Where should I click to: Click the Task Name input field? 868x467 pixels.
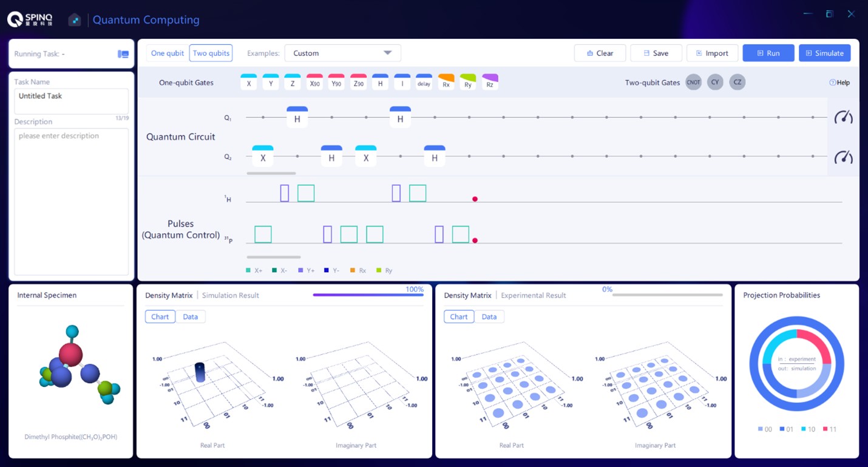click(x=72, y=101)
